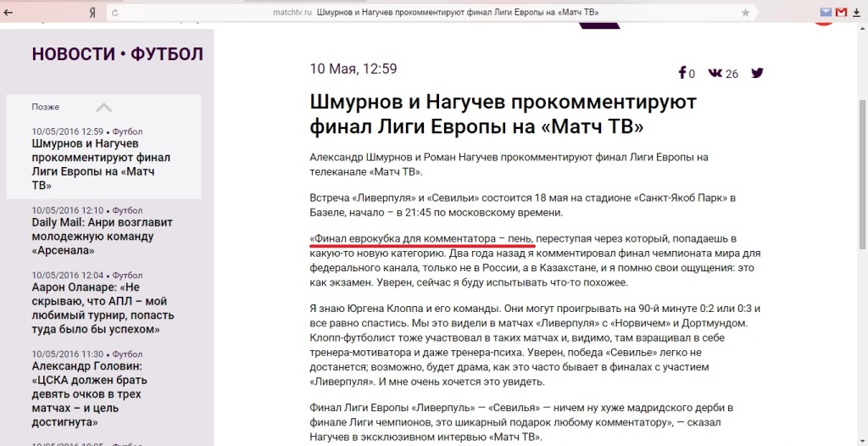Click the article title Шмурнов и Нагучев прокомментируют
This screenshot has width=868, height=446.
pyautogui.click(x=504, y=115)
